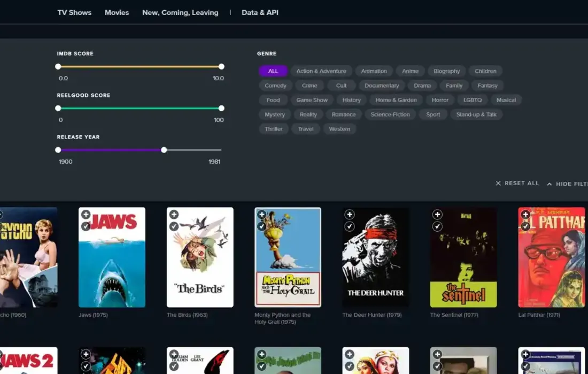Viewport: 588px width, 374px height.
Task: Click the Release Year slider handle
Action: (x=164, y=150)
